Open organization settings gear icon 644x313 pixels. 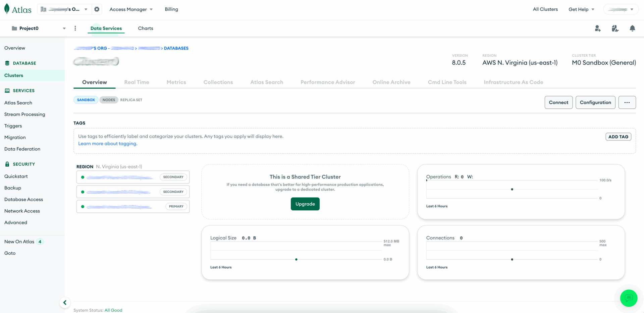point(97,9)
